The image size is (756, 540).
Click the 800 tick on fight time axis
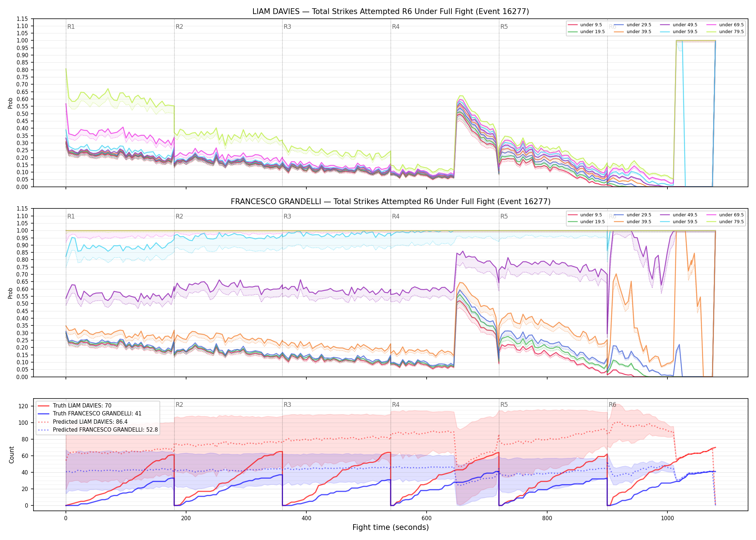[x=547, y=518]
